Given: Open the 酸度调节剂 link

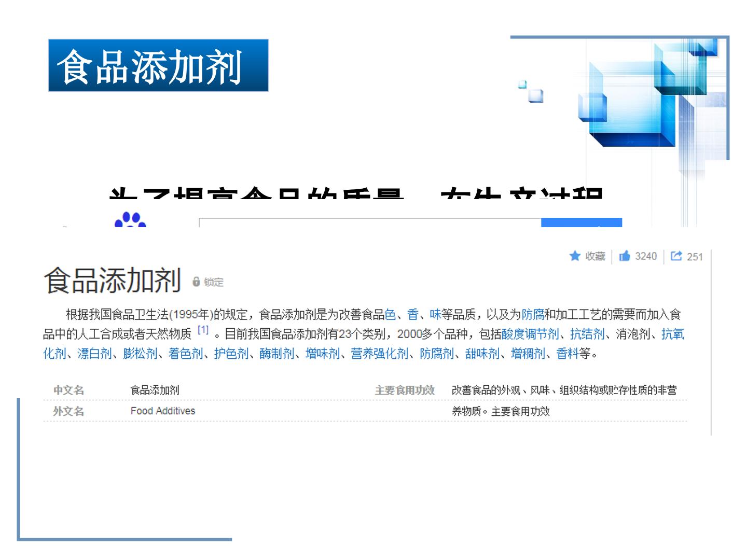Looking at the screenshot, I should tap(530, 334).
